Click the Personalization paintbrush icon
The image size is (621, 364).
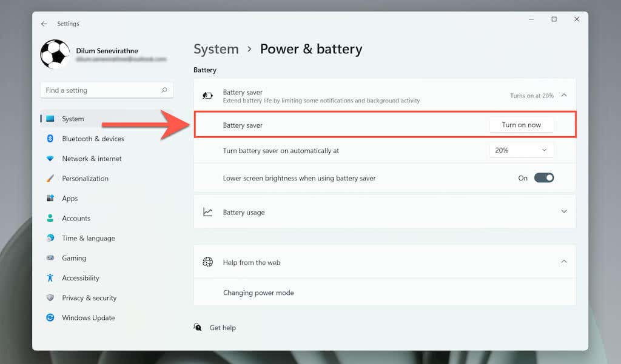50,179
